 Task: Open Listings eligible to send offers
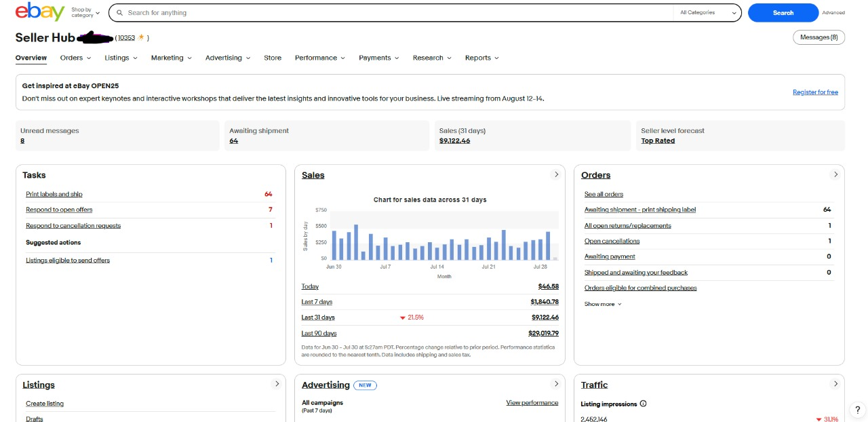68,261
